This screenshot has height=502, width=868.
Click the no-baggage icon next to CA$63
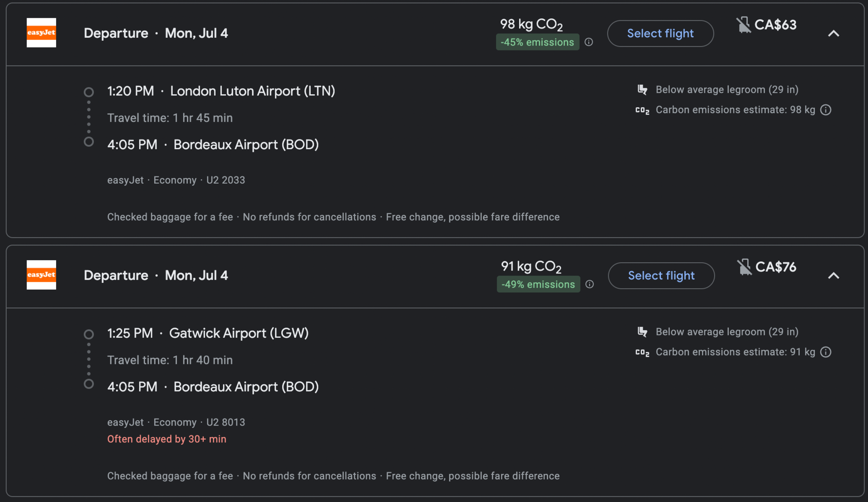coord(744,25)
